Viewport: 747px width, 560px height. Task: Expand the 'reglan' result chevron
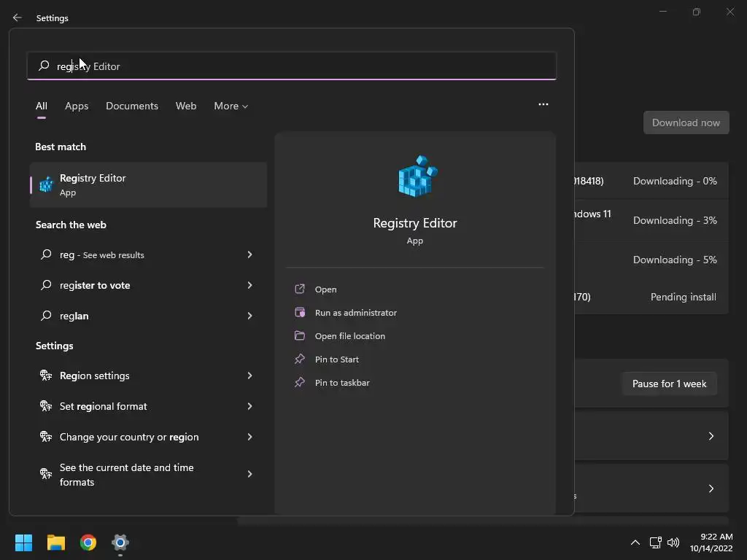click(x=249, y=315)
